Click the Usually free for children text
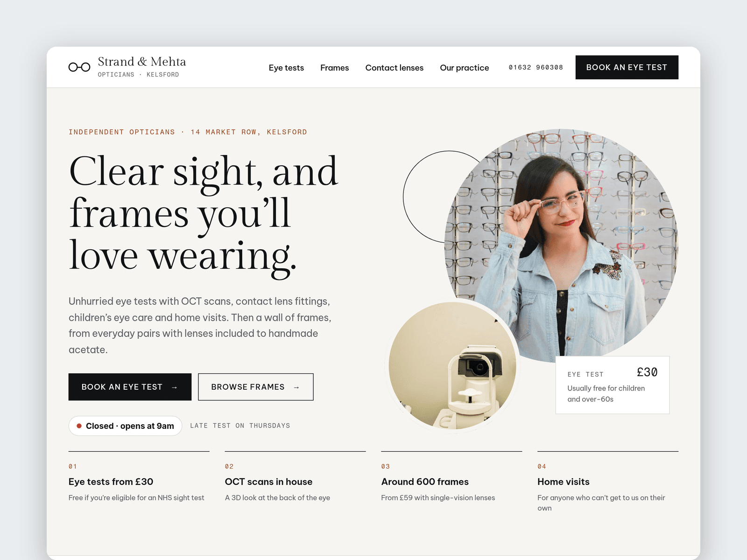The image size is (747, 560). pyautogui.click(x=606, y=394)
